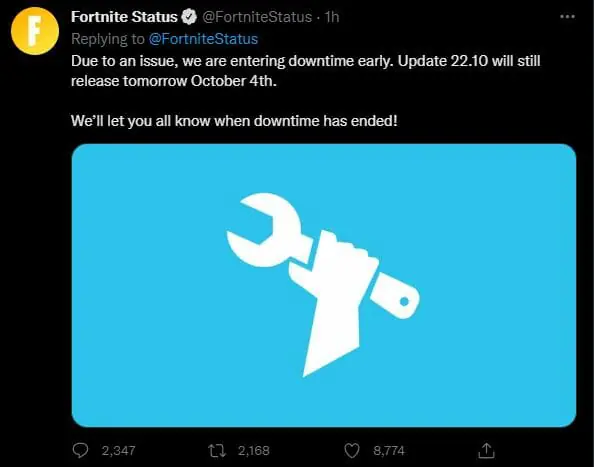Click the 2,168 retweets count
The image size is (594, 467).
click(254, 451)
